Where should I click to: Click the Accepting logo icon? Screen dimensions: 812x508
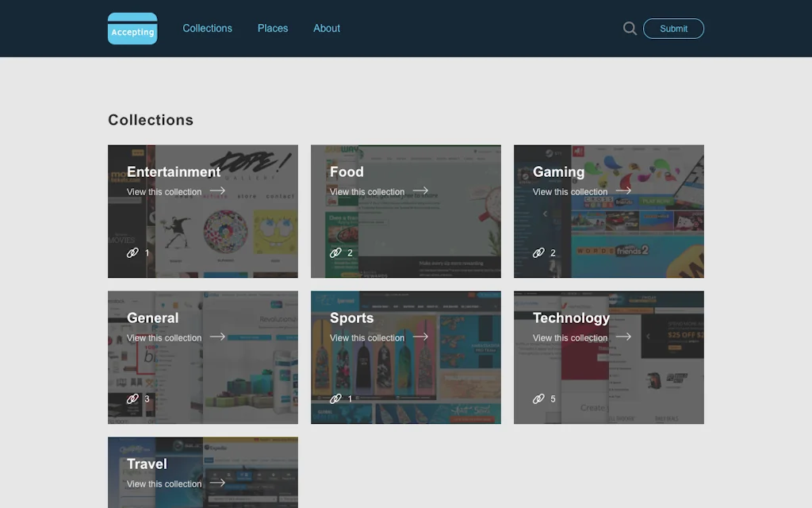(x=132, y=28)
